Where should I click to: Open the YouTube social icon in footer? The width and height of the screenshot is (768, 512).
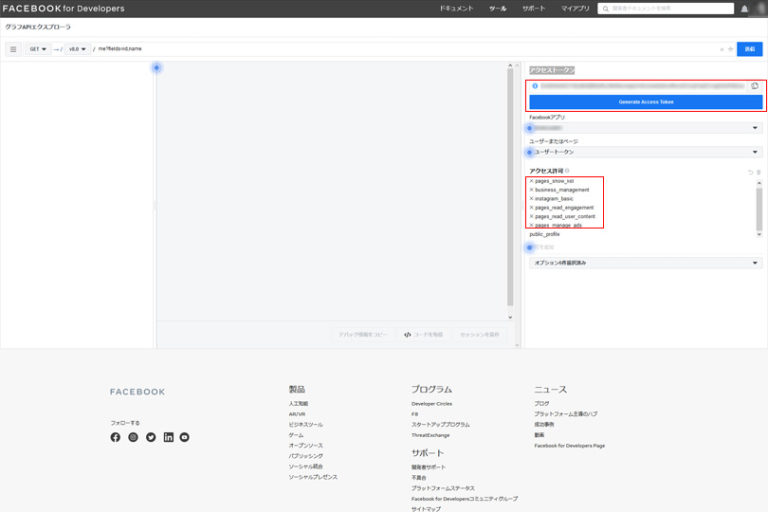pos(185,437)
